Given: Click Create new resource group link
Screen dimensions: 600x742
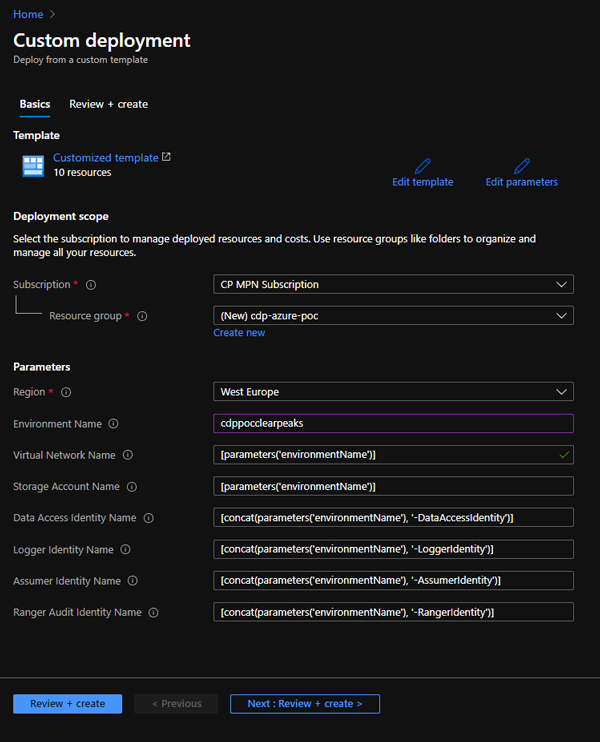Looking at the screenshot, I should (x=239, y=333).
